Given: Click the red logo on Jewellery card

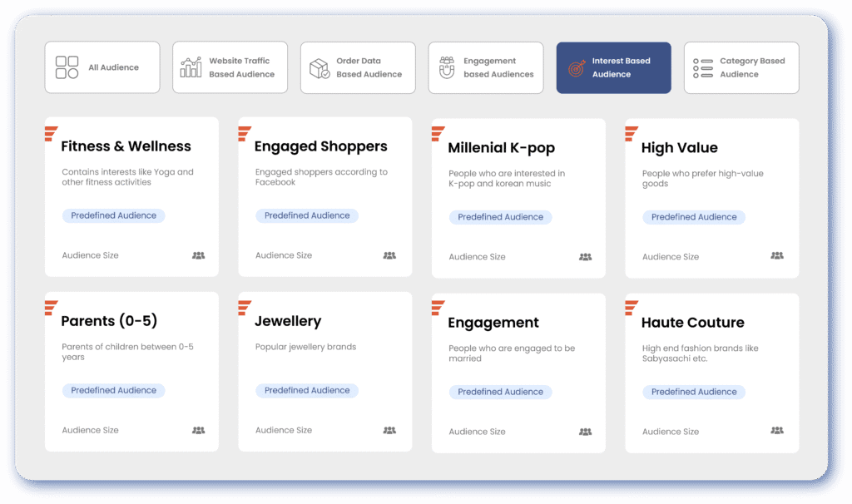Looking at the screenshot, I should (245, 307).
